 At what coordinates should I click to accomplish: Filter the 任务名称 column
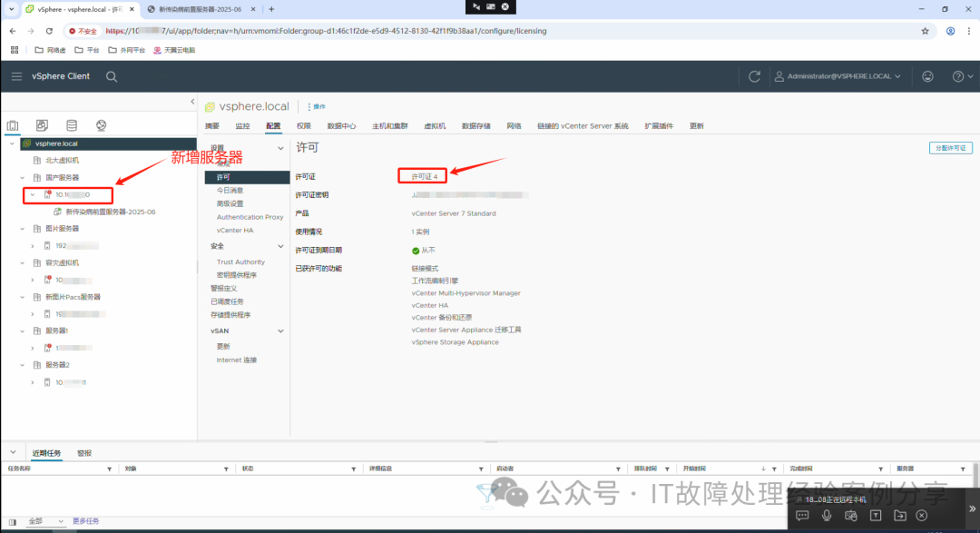coord(110,469)
